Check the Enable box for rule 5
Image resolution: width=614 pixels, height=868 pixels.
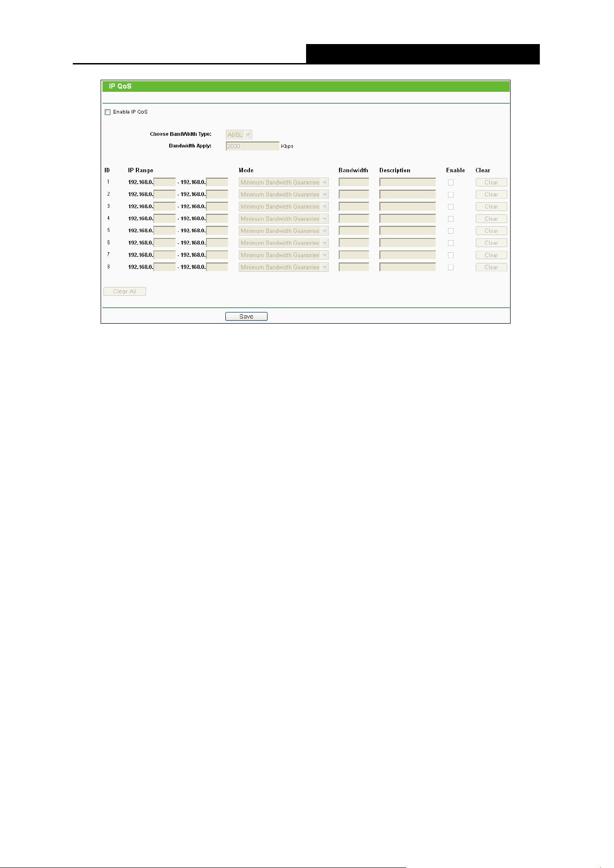coord(451,231)
